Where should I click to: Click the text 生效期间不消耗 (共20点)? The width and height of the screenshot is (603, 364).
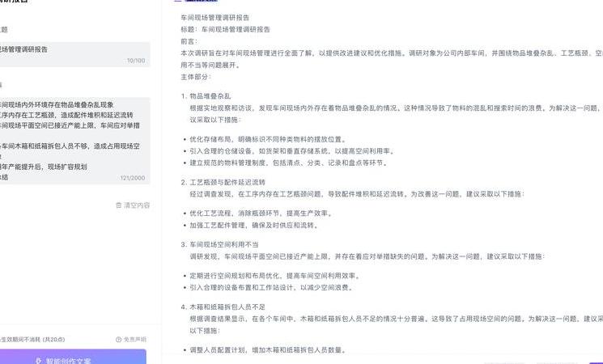(32, 340)
